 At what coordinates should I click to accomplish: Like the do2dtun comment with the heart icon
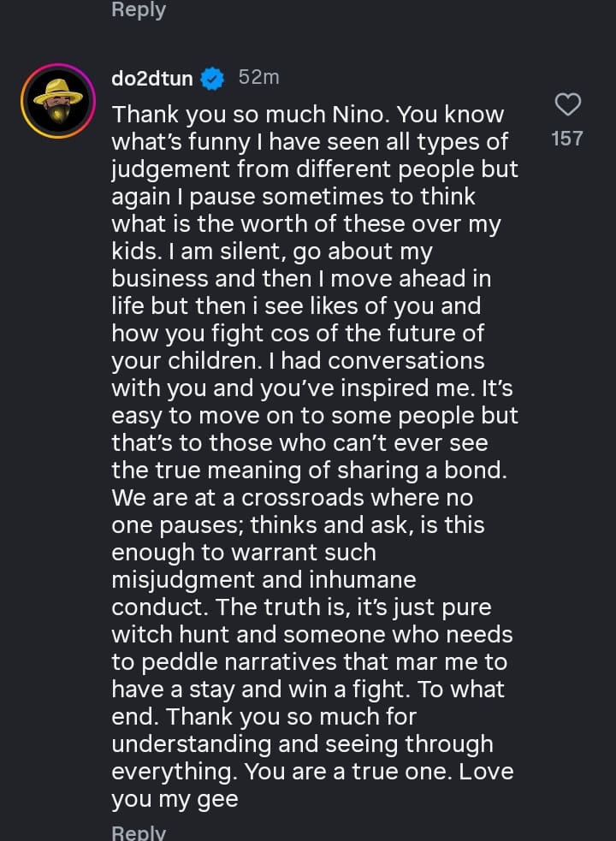pos(568,104)
